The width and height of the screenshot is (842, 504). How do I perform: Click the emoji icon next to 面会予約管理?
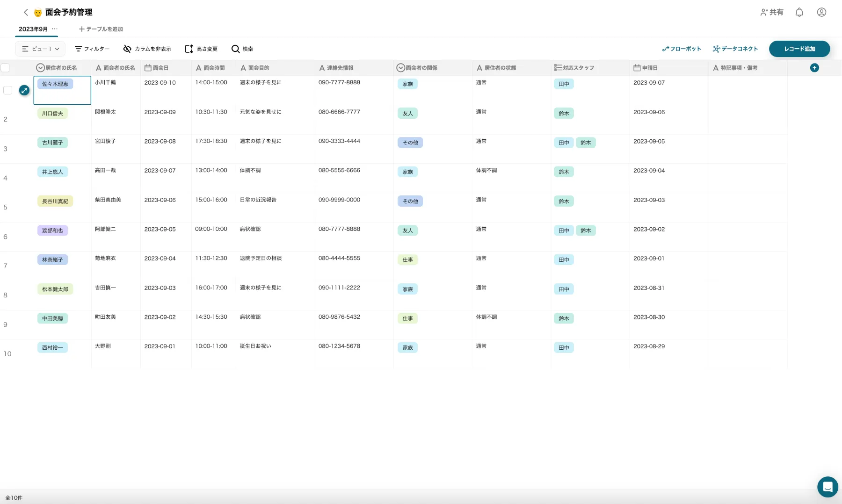click(38, 13)
